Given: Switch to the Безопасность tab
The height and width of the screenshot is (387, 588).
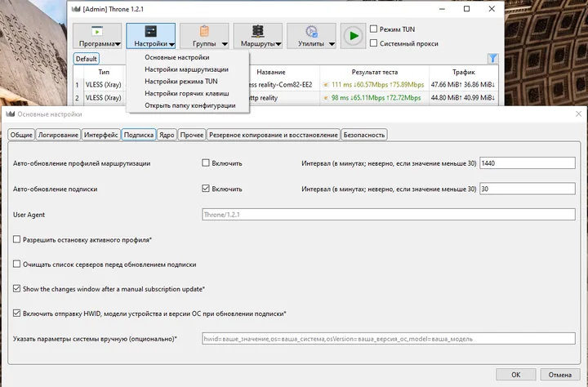Looking at the screenshot, I should (364, 135).
